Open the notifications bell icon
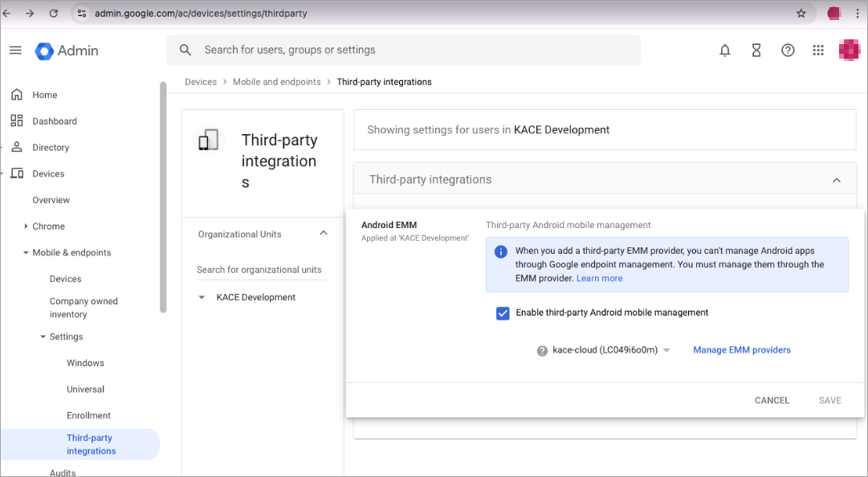868x477 pixels. click(x=725, y=51)
